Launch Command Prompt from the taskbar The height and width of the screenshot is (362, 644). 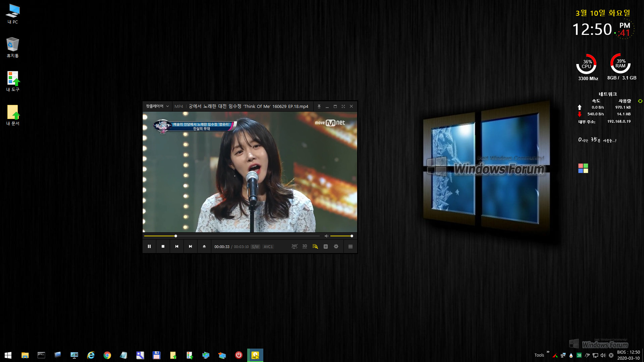coord(41,355)
